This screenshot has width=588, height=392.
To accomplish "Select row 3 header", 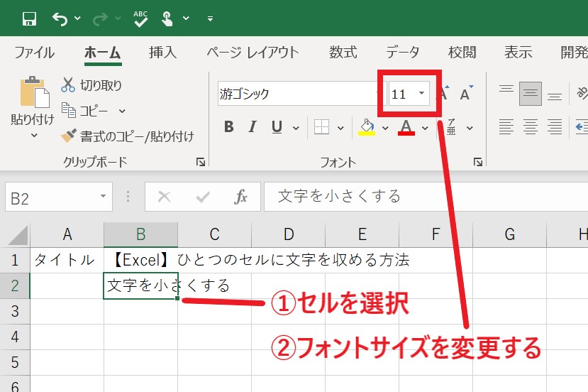I will [x=15, y=311].
